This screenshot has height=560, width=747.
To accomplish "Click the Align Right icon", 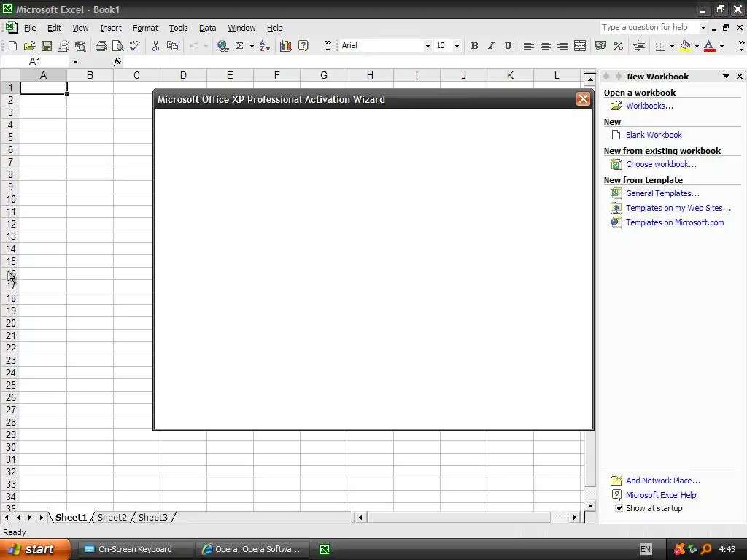I will 562,46.
